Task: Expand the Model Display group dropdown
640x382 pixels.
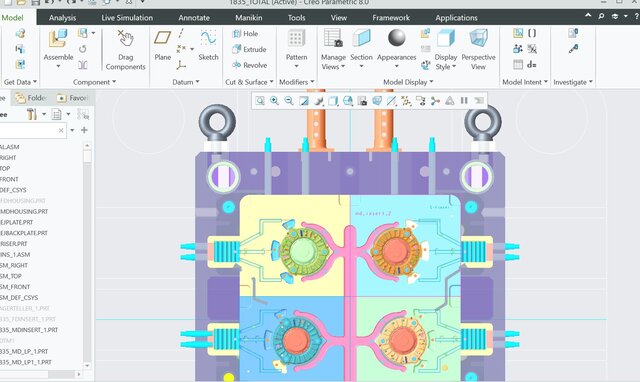Action: click(x=408, y=82)
